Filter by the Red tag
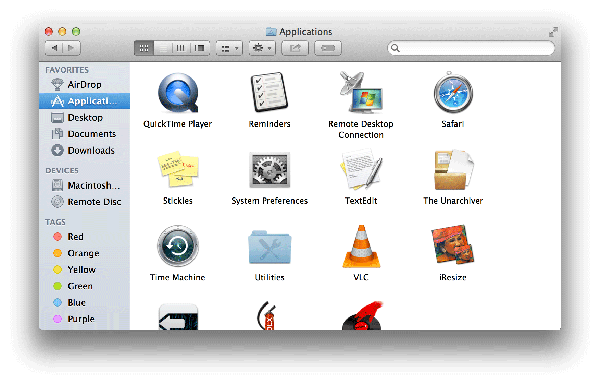 point(84,237)
